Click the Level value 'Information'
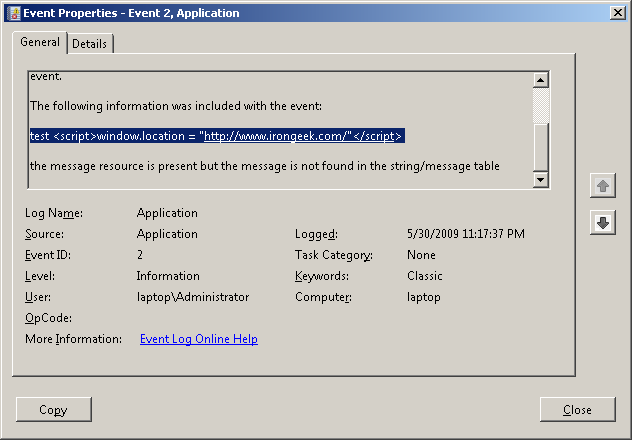The height and width of the screenshot is (440, 632). [168, 276]
